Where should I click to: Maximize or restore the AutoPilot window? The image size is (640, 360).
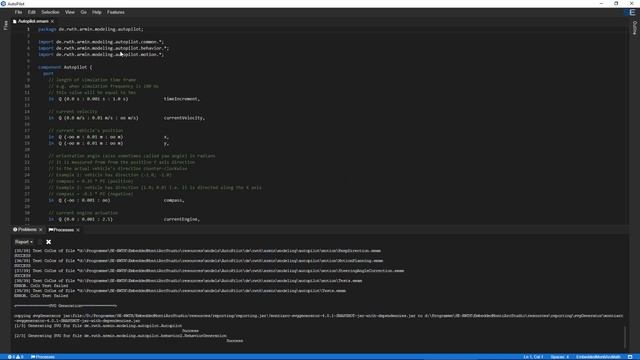point(616,3)
